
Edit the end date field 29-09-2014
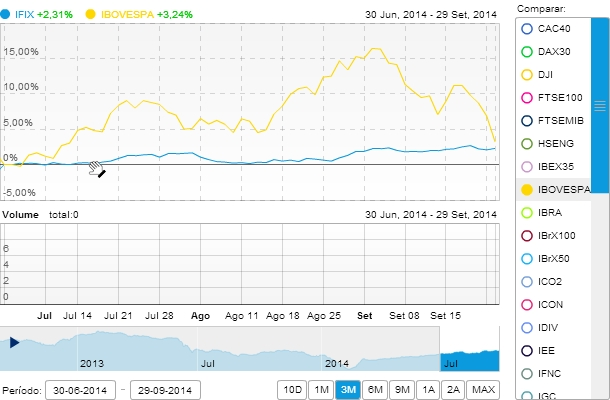pos(165,389)
